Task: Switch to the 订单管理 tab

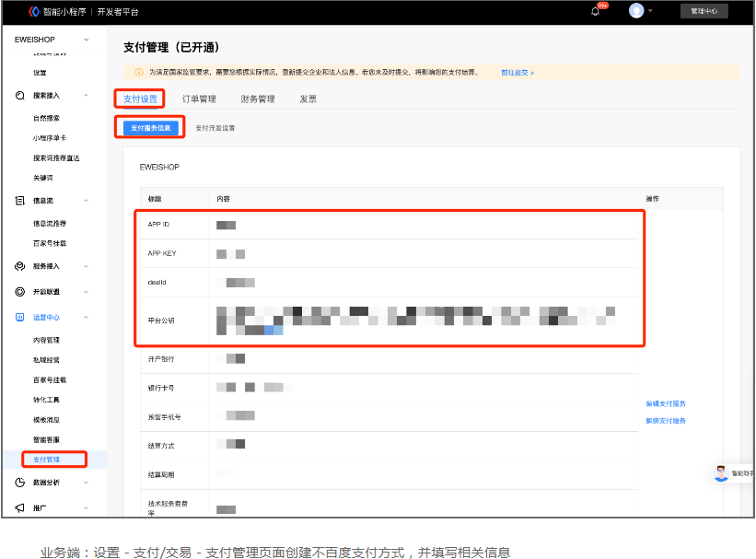Action: pos(199,99)
